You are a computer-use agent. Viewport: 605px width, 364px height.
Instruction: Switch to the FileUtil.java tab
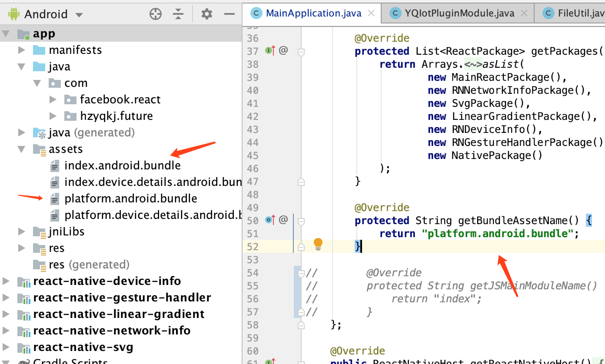click(x=578, y=13)
